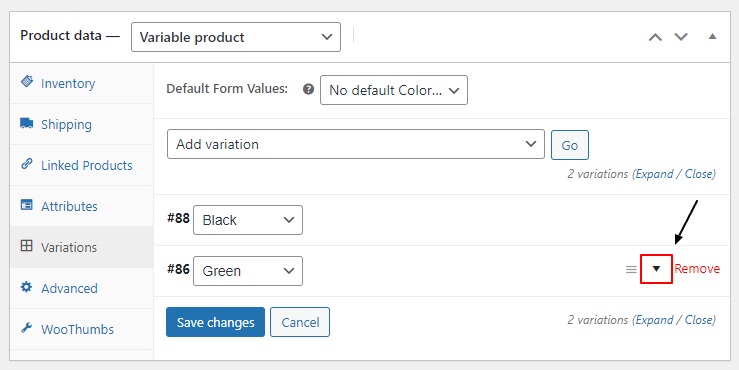
Task: Click the Inventory tag icon
Action: click(27, 82)
